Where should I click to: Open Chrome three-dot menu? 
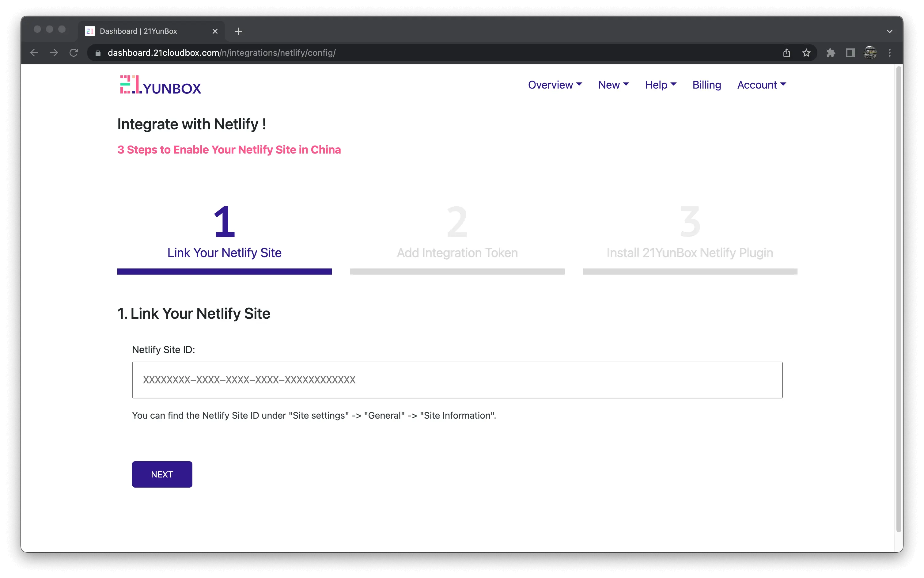click(890, 53)
